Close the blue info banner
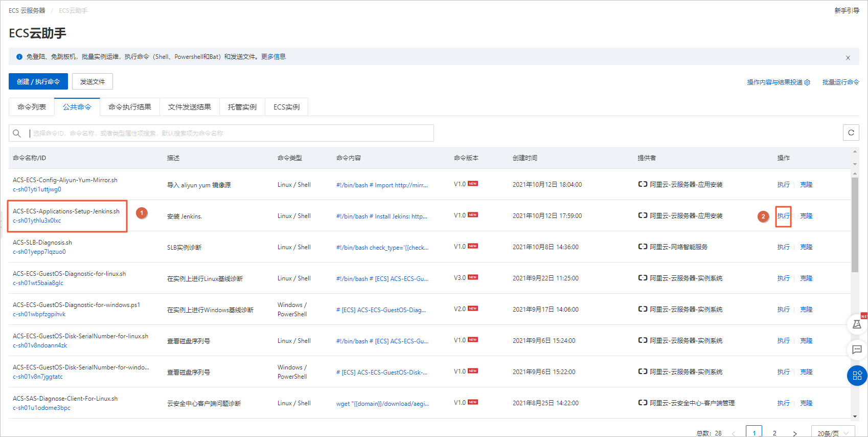 (x=848, y=58)
